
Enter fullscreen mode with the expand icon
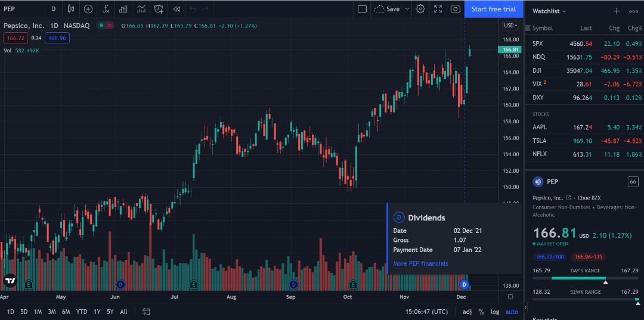(438, 9)
